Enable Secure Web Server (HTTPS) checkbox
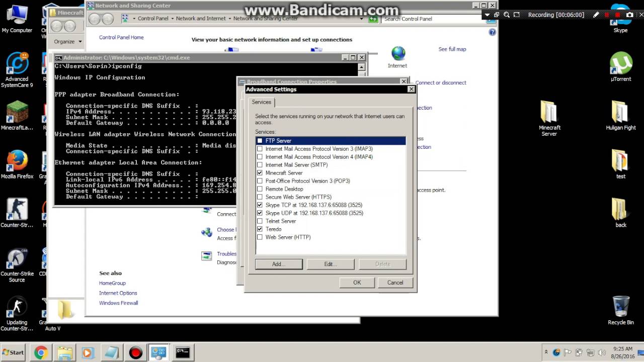The image size is (644, 362). tap(260, 197)
